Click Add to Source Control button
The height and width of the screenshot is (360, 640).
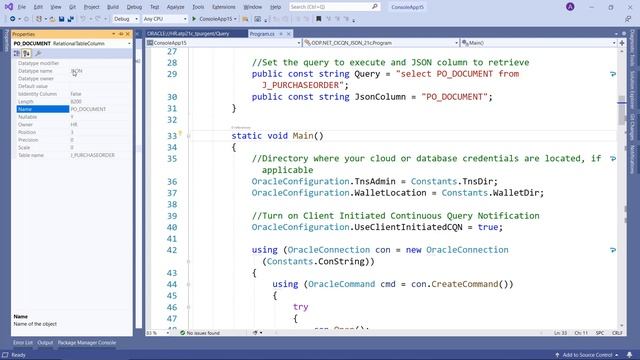[587, 355]
